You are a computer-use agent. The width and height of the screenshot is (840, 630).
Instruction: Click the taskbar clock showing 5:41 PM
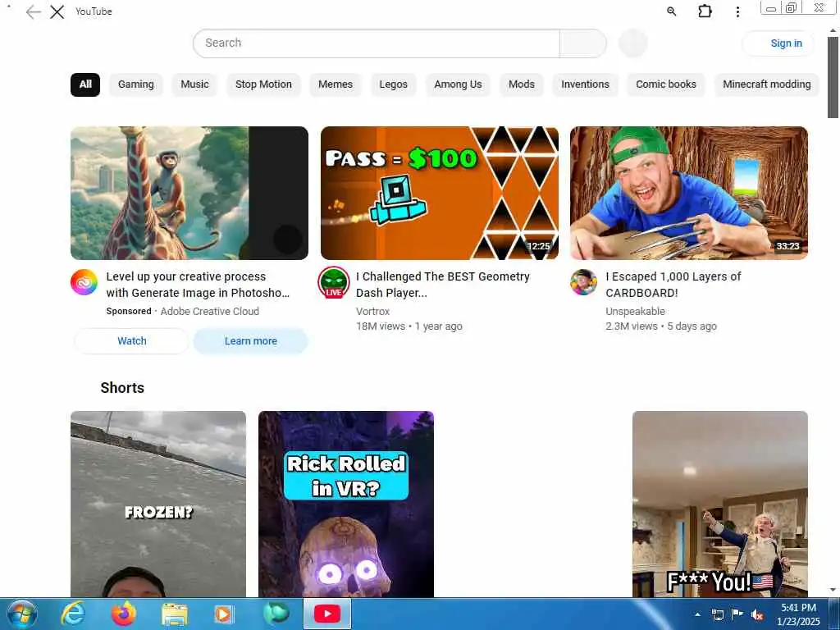click(x=798, y=614)
